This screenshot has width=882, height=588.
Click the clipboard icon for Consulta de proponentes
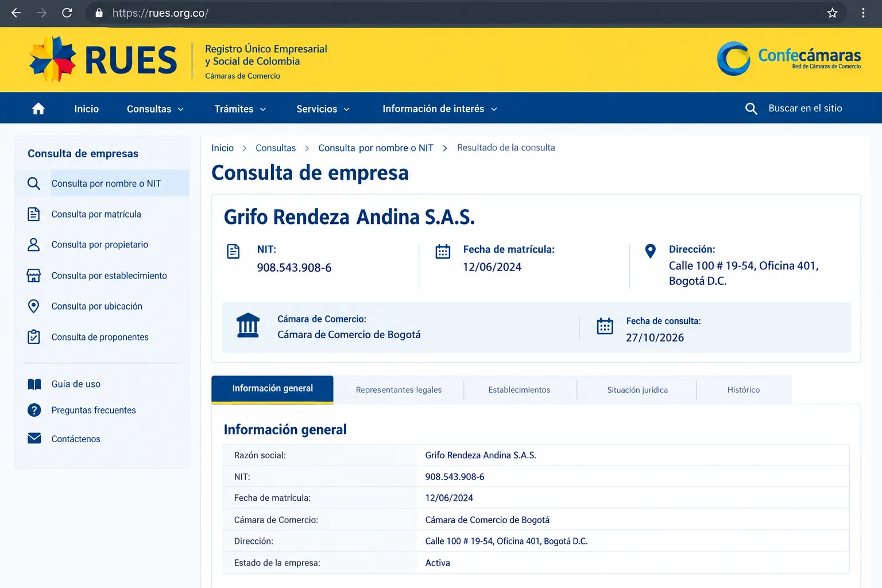tap(34, 337)
